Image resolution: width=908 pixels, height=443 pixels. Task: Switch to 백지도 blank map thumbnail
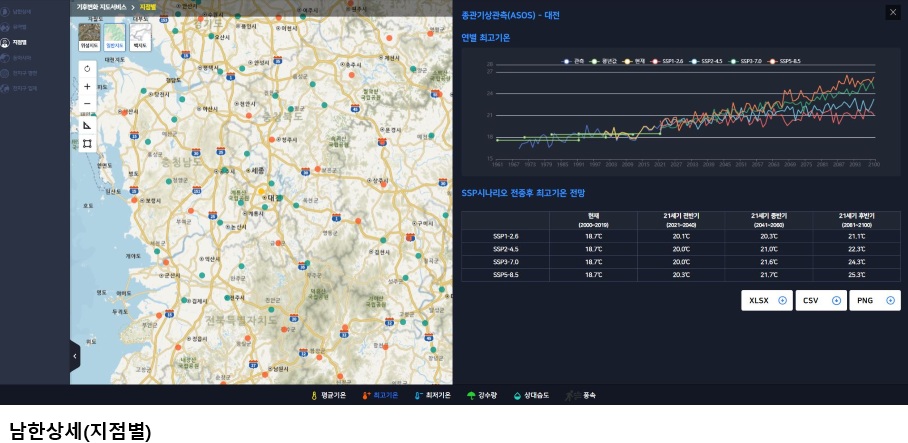click(140, 38)
